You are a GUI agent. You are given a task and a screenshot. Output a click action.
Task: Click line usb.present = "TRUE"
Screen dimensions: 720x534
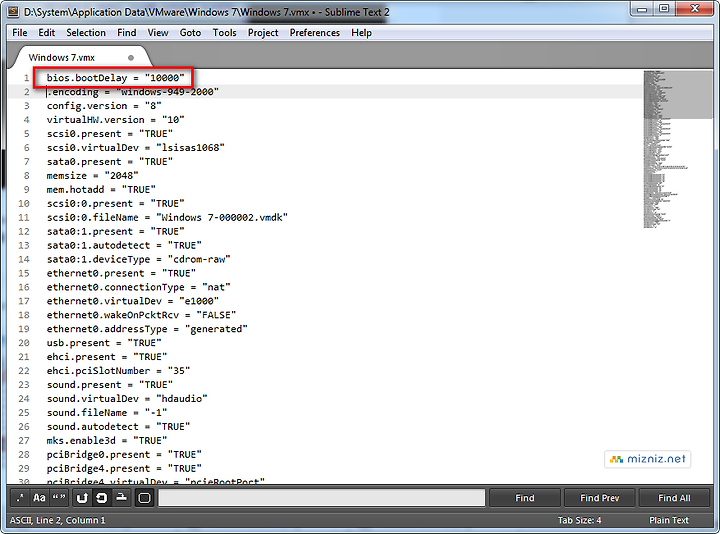(104, 343)
